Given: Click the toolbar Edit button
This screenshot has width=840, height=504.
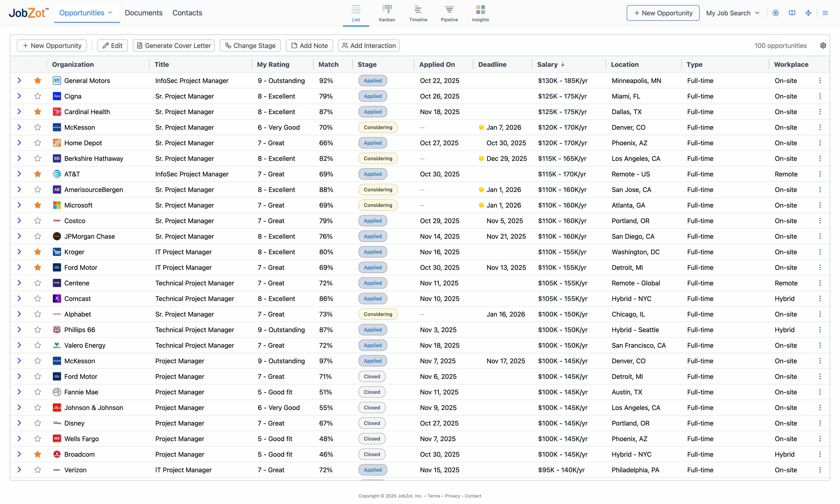Looking at the screenshot, I should tap(112, 45).
